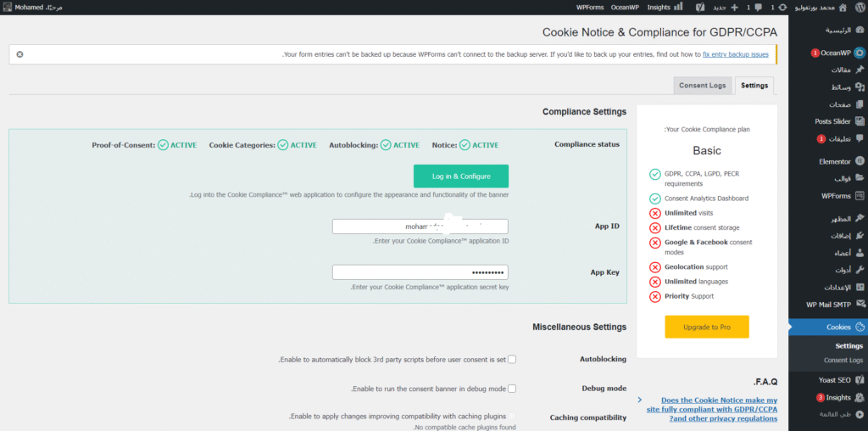Click the Compliance Settings heading

coord(585,111)
